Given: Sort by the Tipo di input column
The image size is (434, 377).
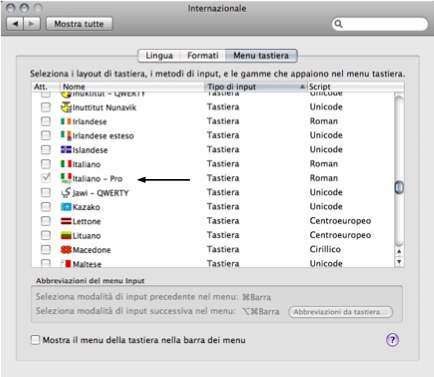Looking at the screenshot, I should 255,87.
